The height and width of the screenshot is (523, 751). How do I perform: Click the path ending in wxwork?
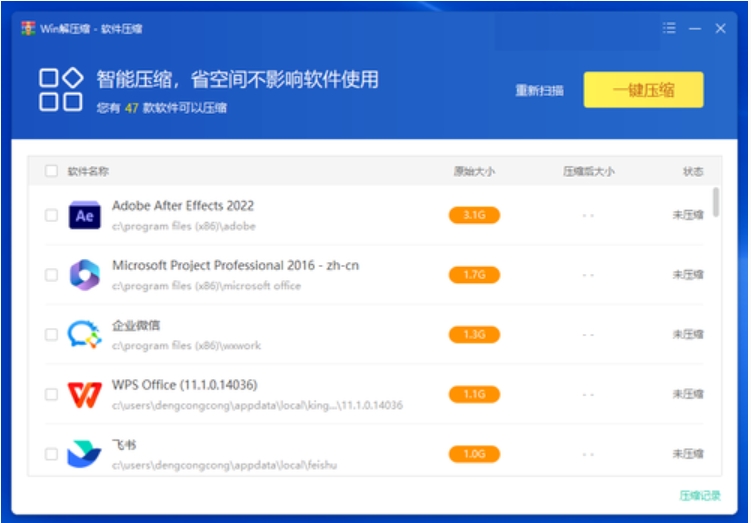tap(186, 346)
